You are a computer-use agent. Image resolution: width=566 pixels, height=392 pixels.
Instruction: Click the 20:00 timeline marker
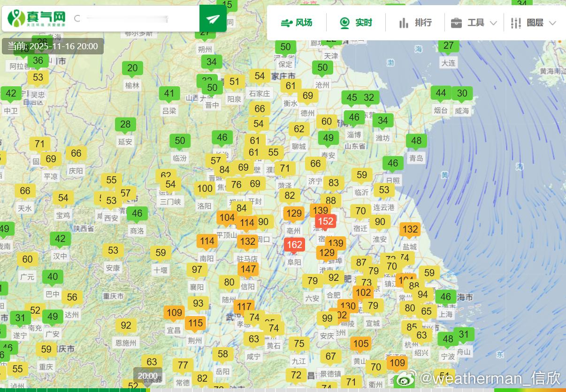coord(148,376)
